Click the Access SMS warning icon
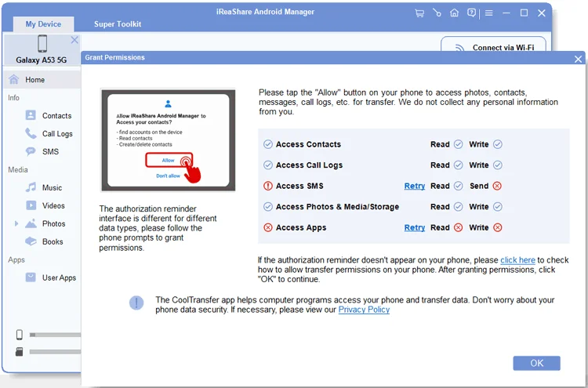The width and height of the screenshot is (588, 388). pos(268,186)
